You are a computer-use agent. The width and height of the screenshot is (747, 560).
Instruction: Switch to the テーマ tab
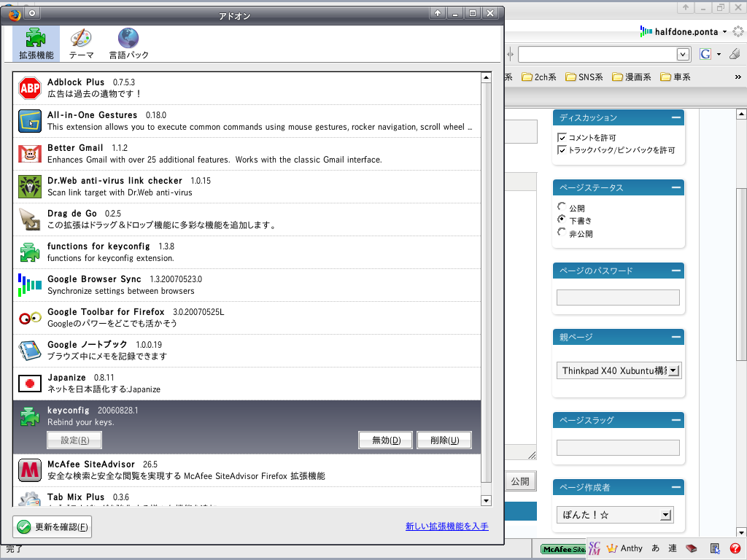[x=82, y=44]
